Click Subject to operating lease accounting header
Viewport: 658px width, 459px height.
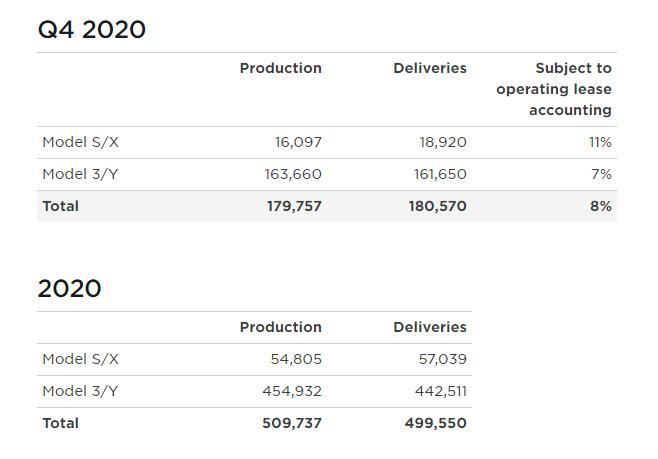pyautogui.click(x=554, y=89)
